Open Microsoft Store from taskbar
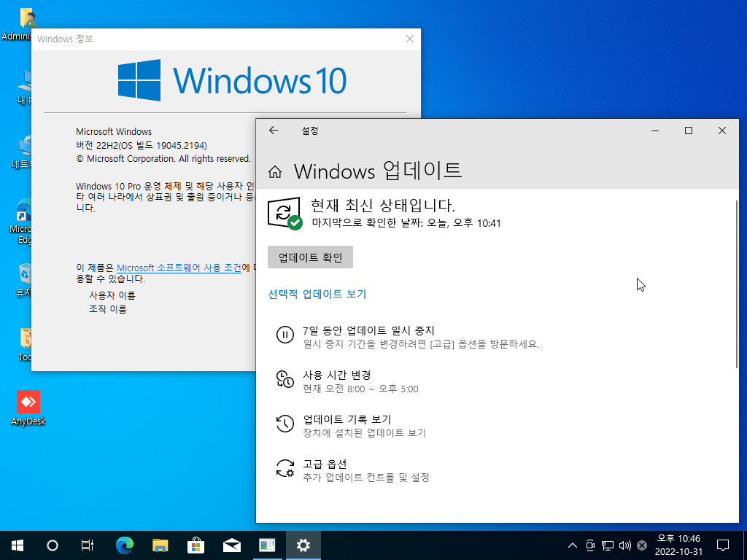Image resolution: width=747 pixels, height=560 pixels. click(x=196, y=545)
